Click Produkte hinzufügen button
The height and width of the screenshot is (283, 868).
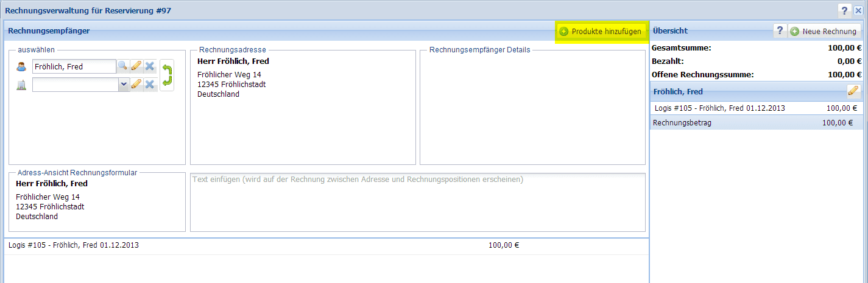[601, 32]
